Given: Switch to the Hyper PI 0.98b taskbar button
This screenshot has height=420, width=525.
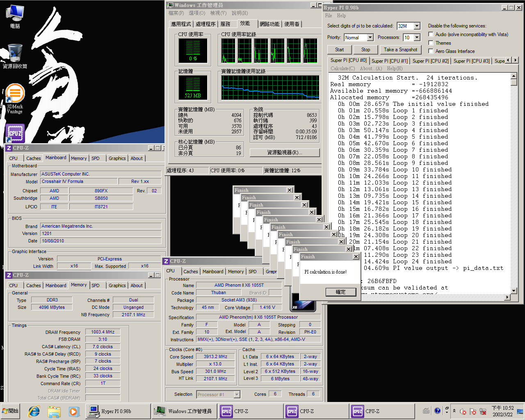Looking at the screenshot, I should pyautogui.click(x=118, y=411).
